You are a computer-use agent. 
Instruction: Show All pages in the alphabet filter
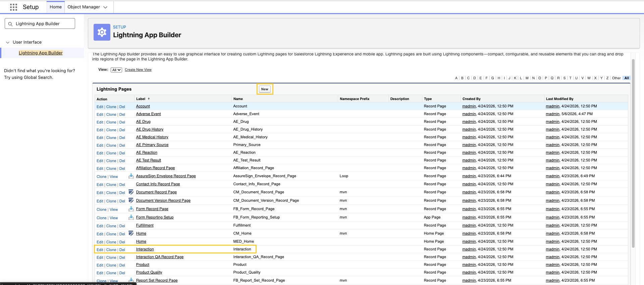pos(627,78)
